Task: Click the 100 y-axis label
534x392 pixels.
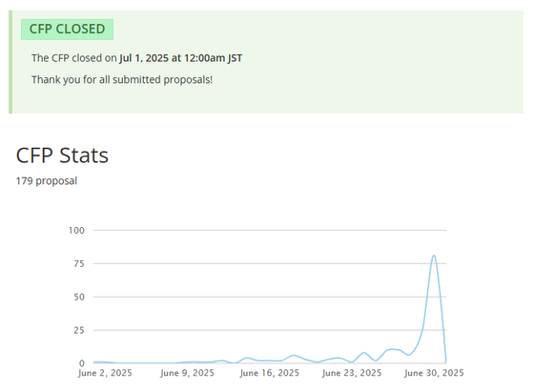Action: click(76, 231)
